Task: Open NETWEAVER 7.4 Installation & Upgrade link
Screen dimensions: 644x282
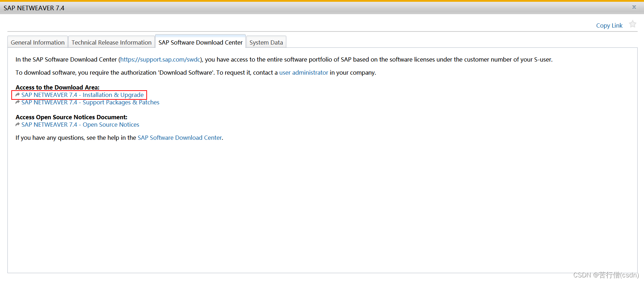Action: [x=82, y=95]
